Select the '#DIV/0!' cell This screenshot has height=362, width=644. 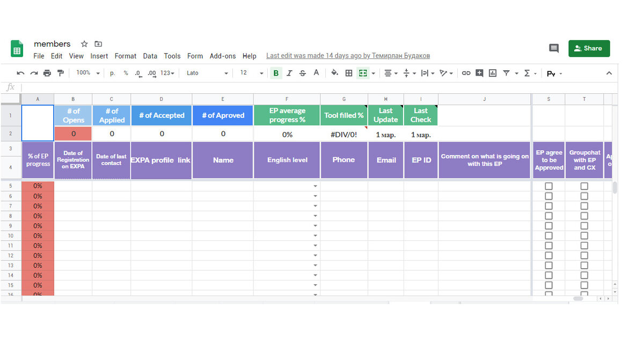pyautogui.click(x=344, y=134)
